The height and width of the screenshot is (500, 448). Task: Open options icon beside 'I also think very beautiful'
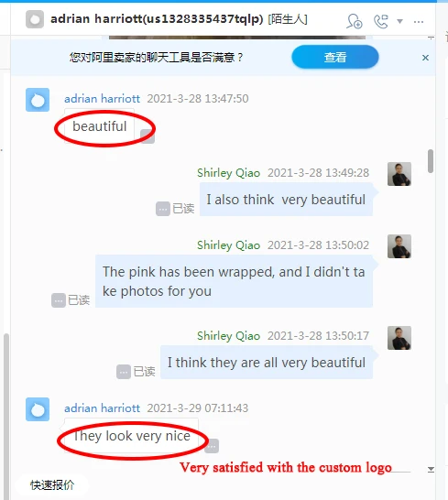tap(163, 209)
